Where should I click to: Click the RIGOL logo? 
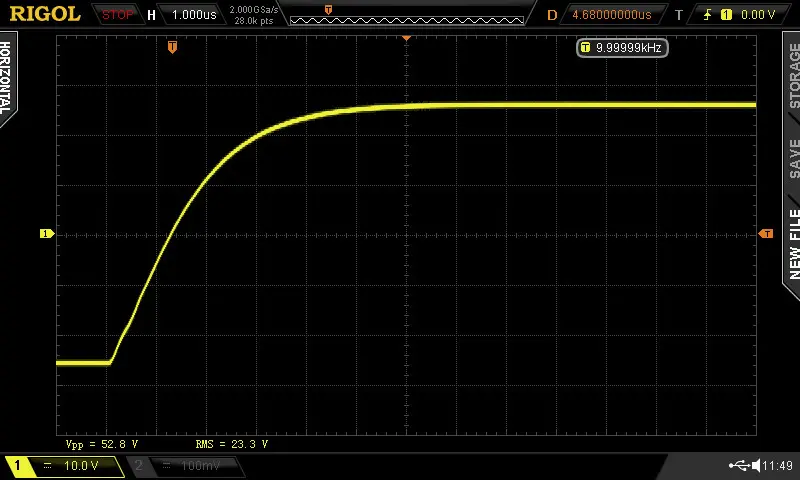pos(45,14)
